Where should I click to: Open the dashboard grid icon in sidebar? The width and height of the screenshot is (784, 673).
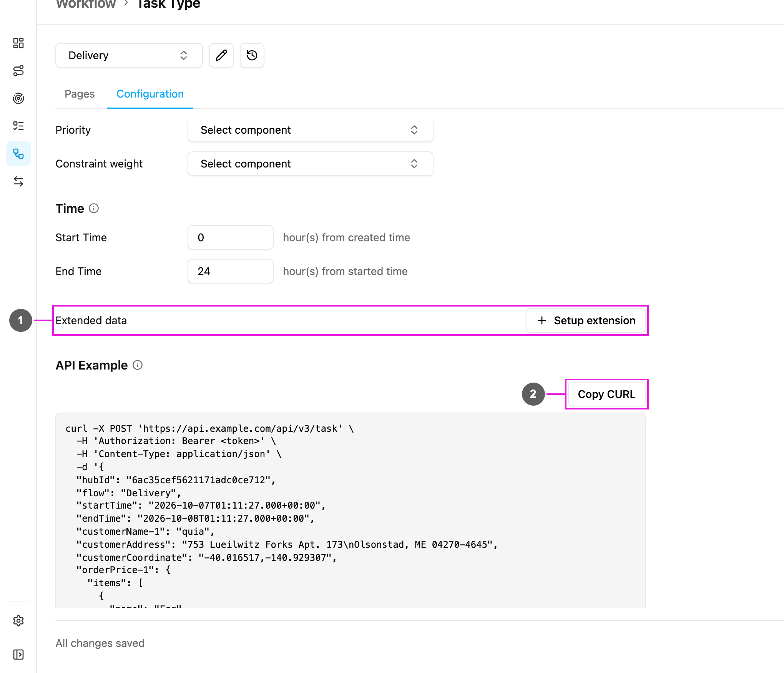[18, 43]
